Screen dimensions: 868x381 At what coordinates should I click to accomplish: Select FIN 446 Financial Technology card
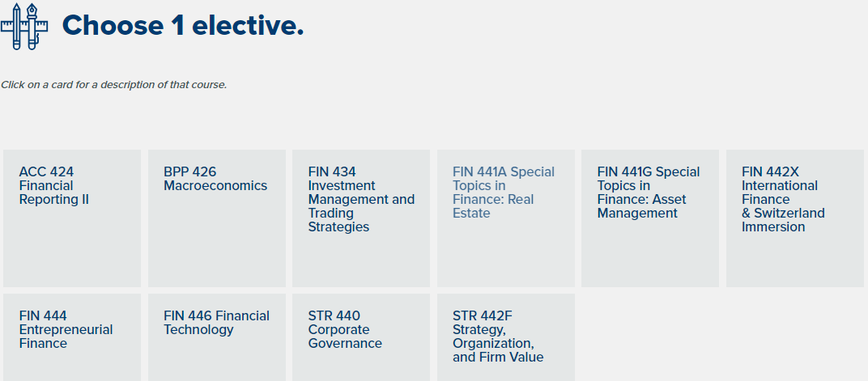(217, 337)
